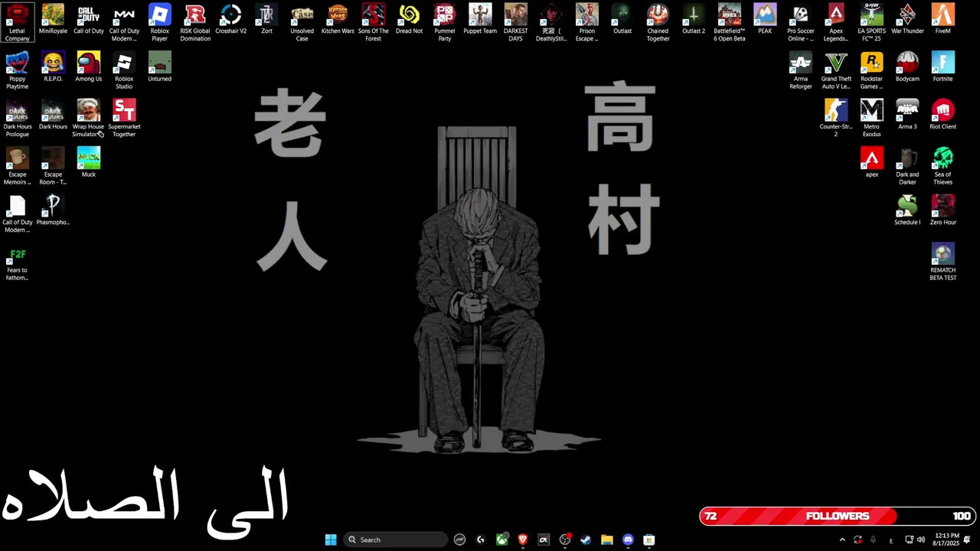Click the Arma 3 icon
This screenshot has height=551, width=980.
(907, 115)
